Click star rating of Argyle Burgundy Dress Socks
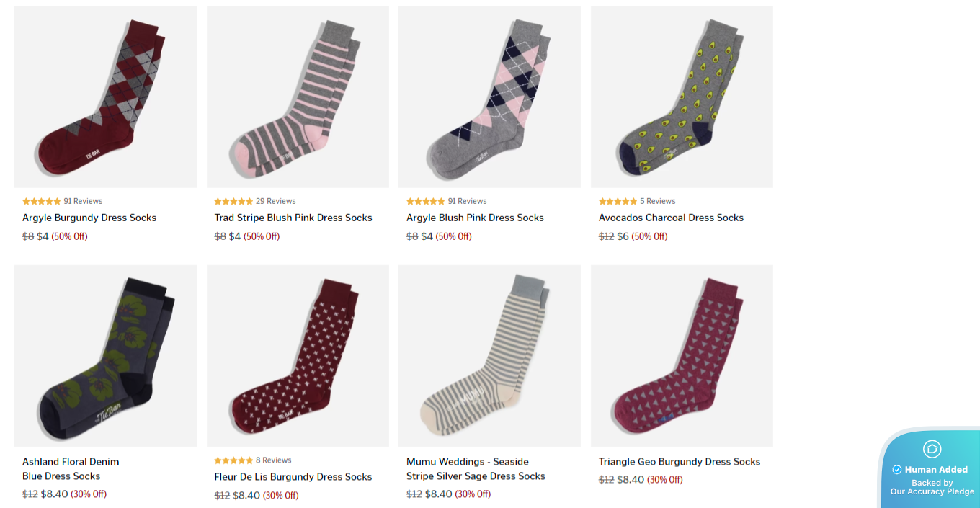The image size is (980, 508). pyautogui.click(x=42, y=202)
